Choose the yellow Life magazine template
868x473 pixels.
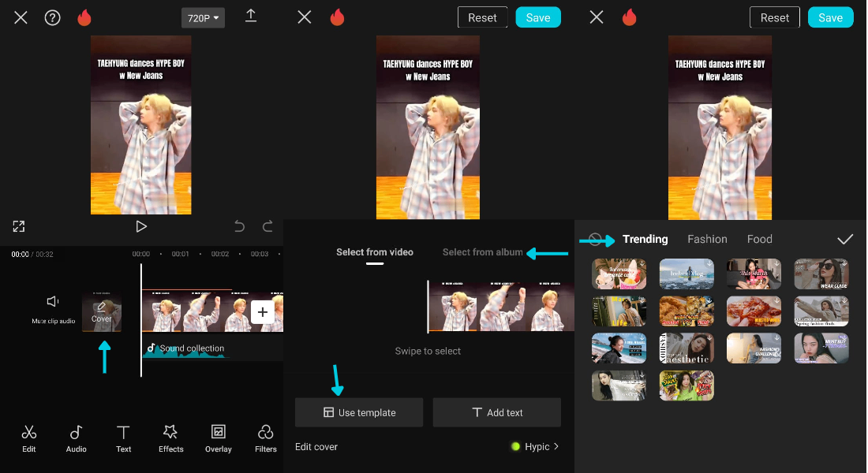(x=619, y=311)
